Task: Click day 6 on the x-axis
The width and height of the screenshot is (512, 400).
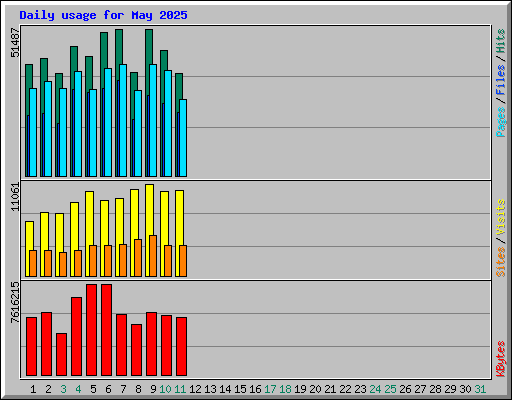Action: click(108, 389)
